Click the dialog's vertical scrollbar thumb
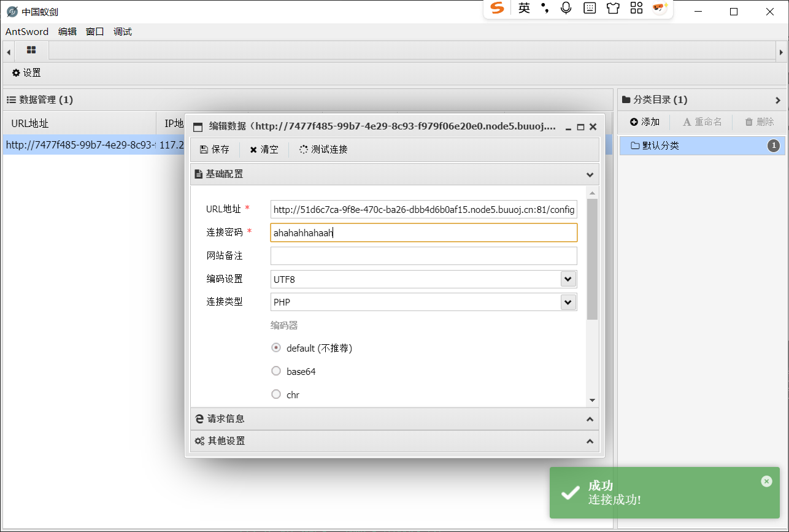This screenshot has width=789, height=532. [x=592, y=259]
